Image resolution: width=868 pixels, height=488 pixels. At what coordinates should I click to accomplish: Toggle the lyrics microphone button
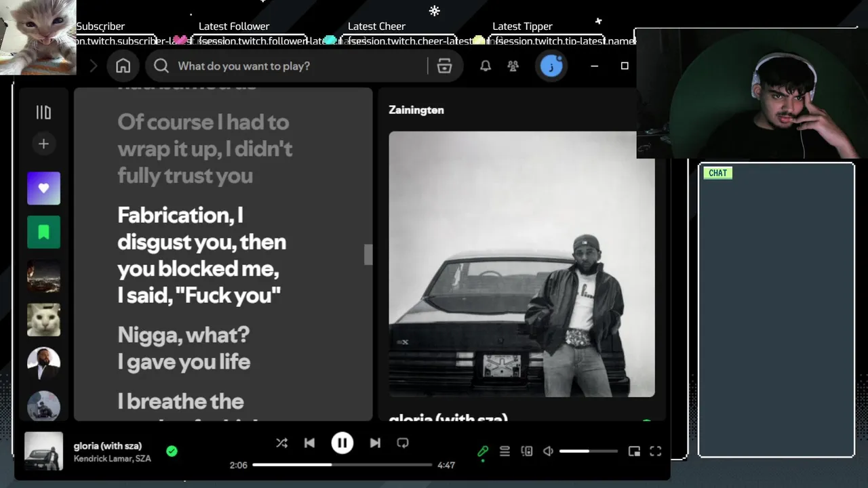(483, 451)
